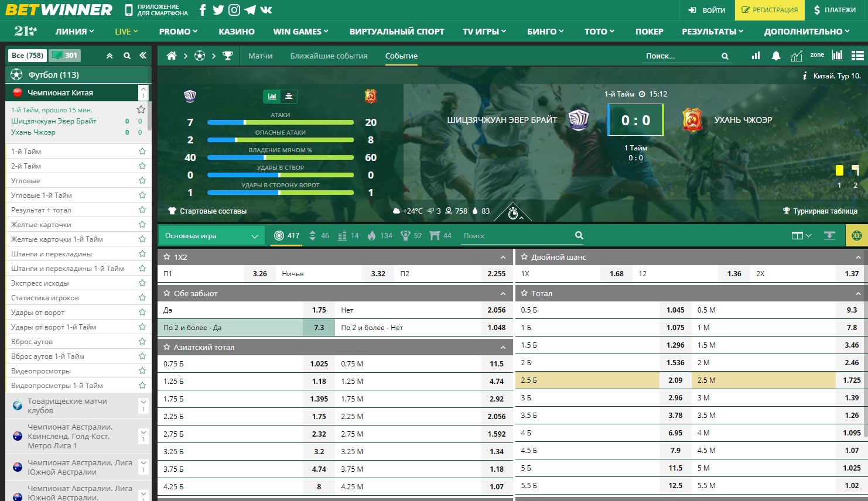Collapse Чемпионат Китая league
868x501 pixels.
(x=143, y=92)
